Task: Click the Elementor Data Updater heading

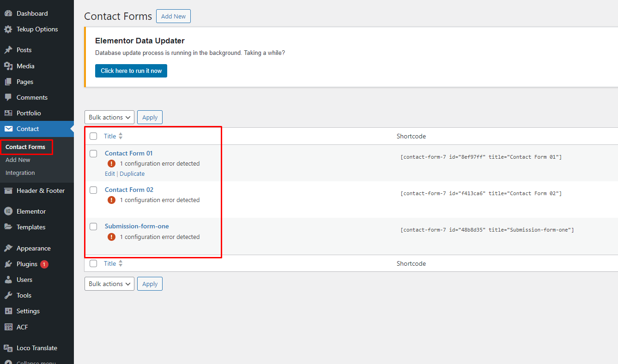Action: coord(140,41)
